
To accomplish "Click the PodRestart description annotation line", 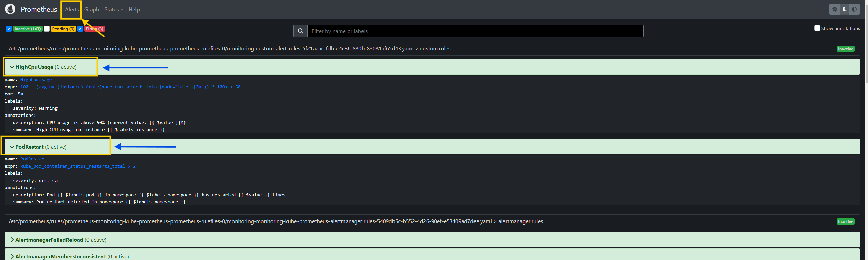I will pyautogui.click(x=149, y=195).
